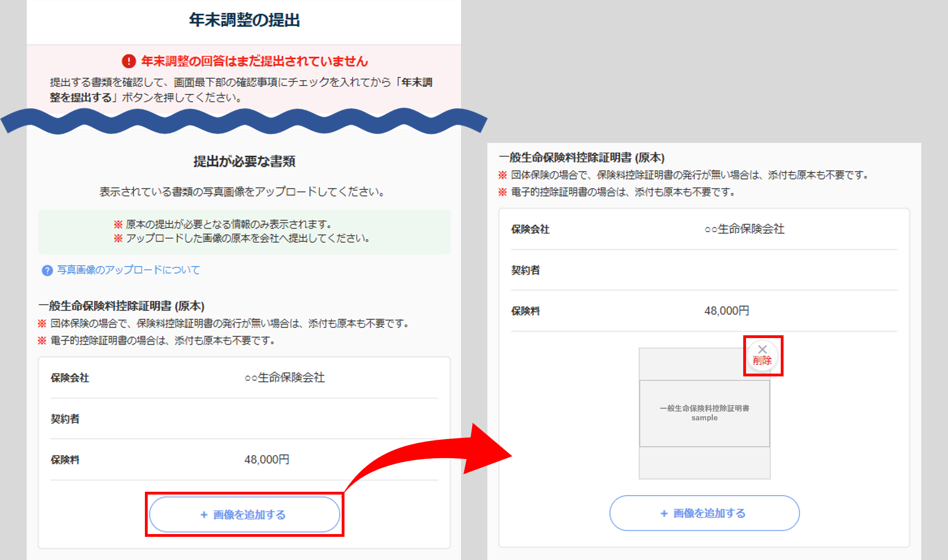Click left 一般生命保険料控除証明書 (原本) section title
Image resolution: width=948 pixels, height=560 pixels.
click(x=121, y=306)
